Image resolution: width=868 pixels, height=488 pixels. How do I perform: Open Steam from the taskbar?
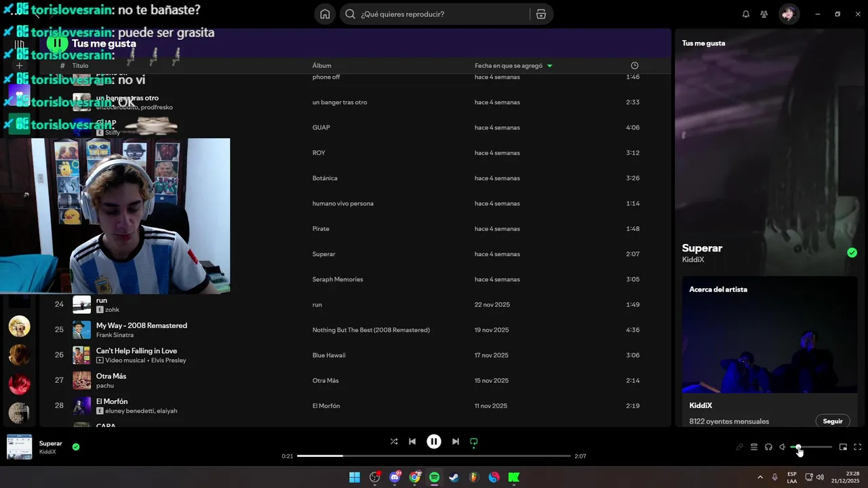click(x=454, y=477)
